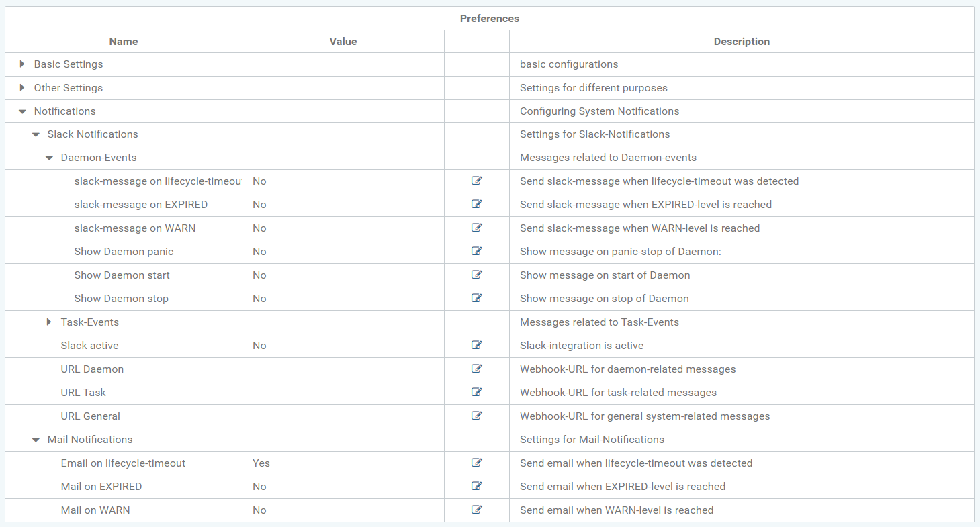This screenshot has height=527, width=980.
Task: Click edit icon for slack-message on EXPIRED
Action: tap(477, 204)
